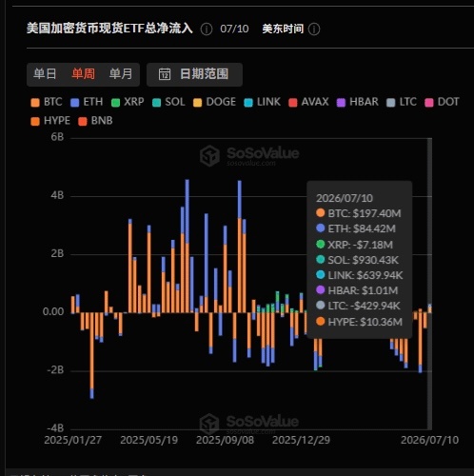The width and height of the screenshot is (474, 476).
Task: Click the 0.00 y-axis label
Action: click(x=53, y=311)
